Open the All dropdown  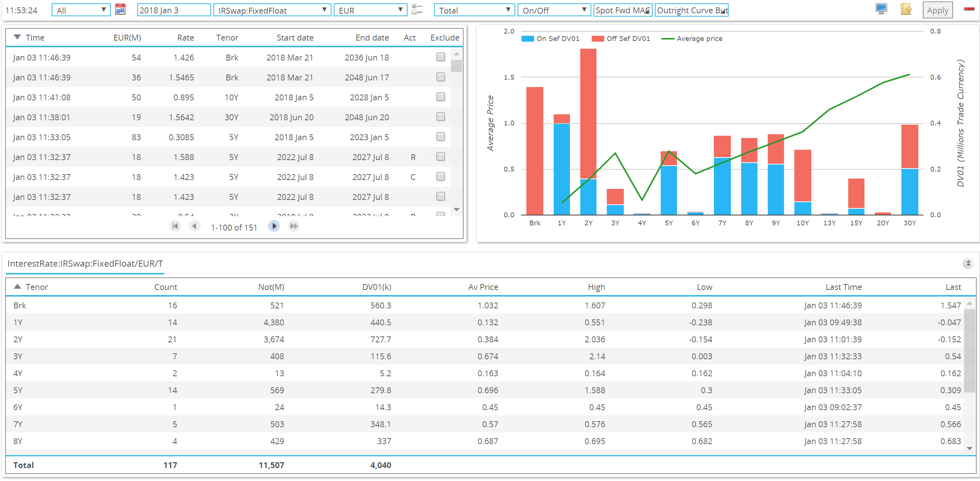tap(81, 10)
